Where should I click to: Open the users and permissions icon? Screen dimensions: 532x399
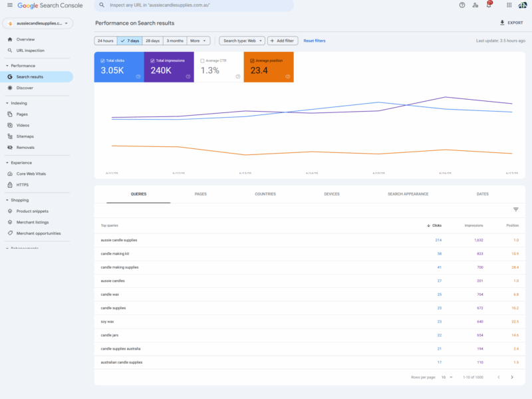[x=475, y=5]
